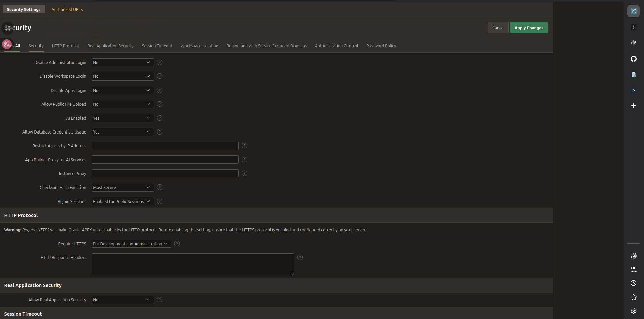Expand the Allow Real Application Security dropdown
This screenshot has width=644, height=319.
(x=122, y=300)
